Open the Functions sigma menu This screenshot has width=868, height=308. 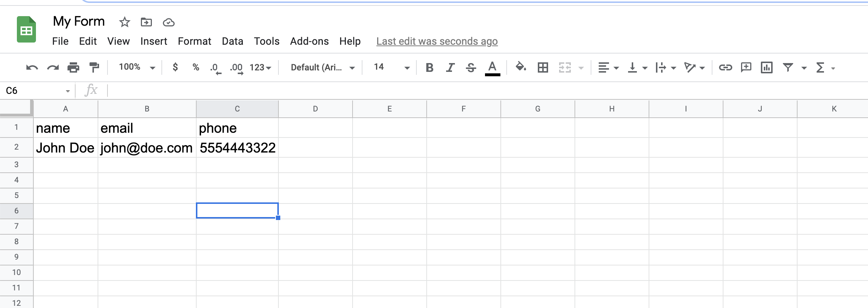click(x=825, y=67)
